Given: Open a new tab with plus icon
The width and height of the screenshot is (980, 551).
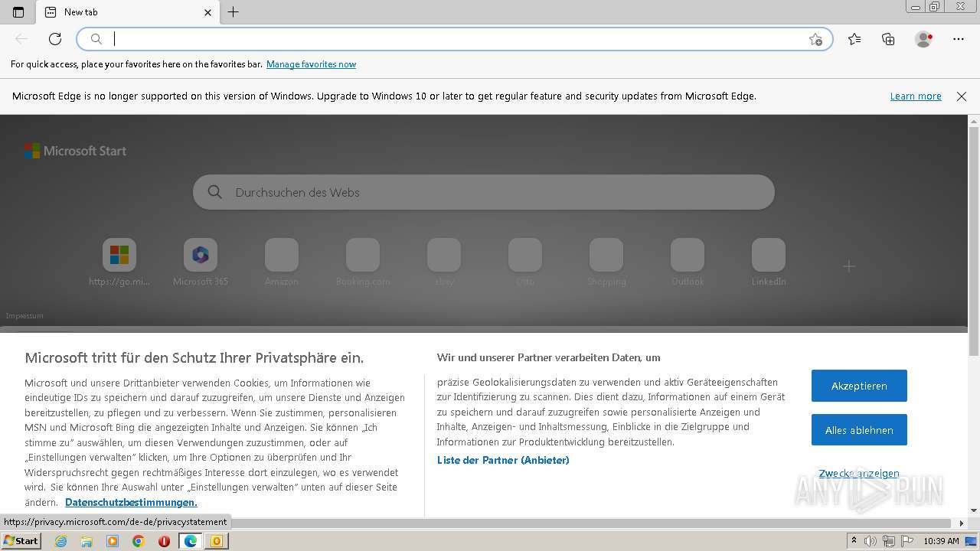Looking at the screenshot, I should tap(234, 12).
